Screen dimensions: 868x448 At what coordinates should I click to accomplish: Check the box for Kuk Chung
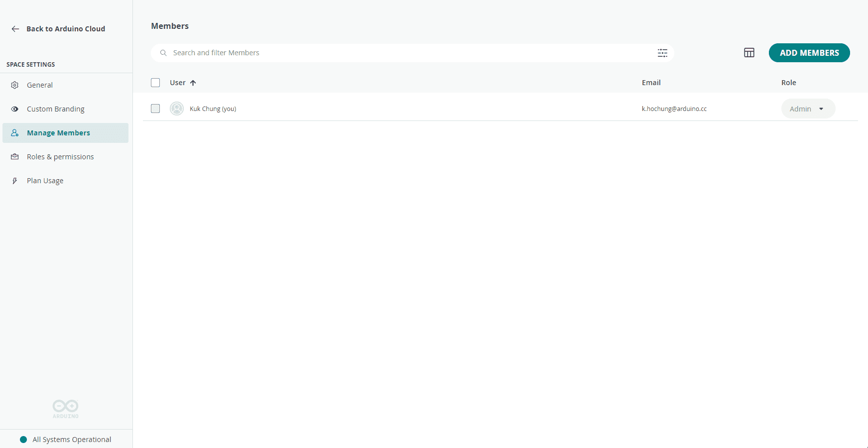pos(155,109)
